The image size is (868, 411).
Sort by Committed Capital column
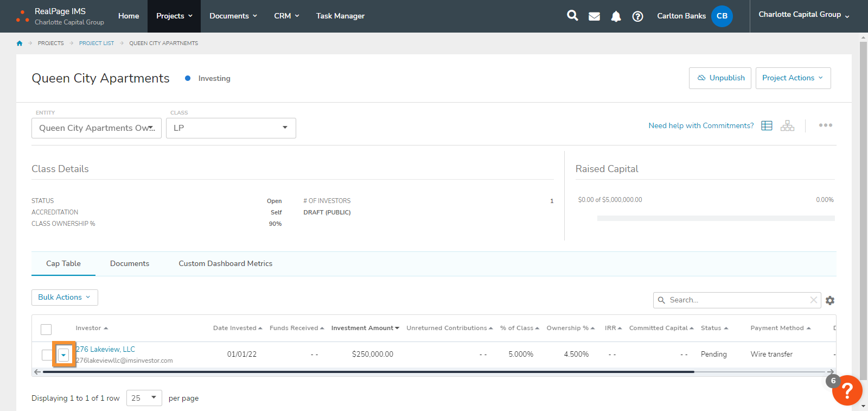pyautogui.click(x=661, y=328)
